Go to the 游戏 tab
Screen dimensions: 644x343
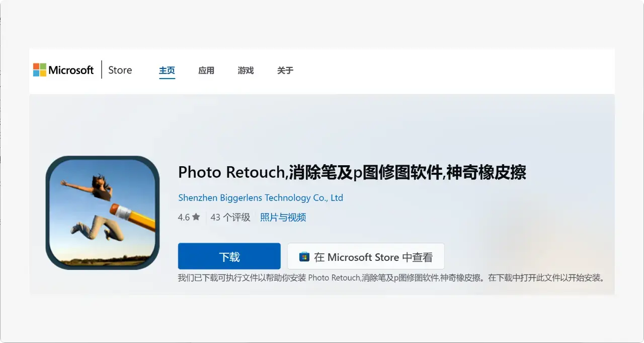246,71
